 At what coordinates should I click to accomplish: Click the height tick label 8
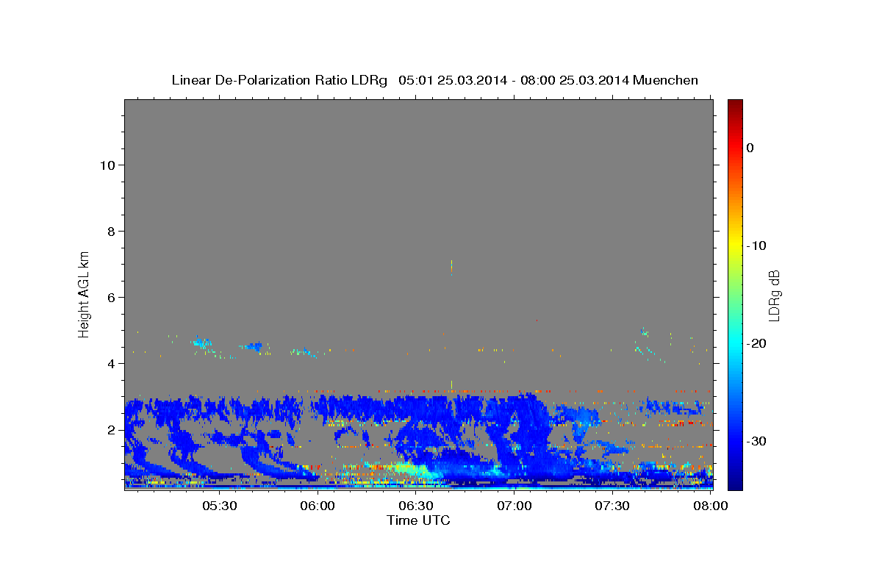tap(111, 231)
